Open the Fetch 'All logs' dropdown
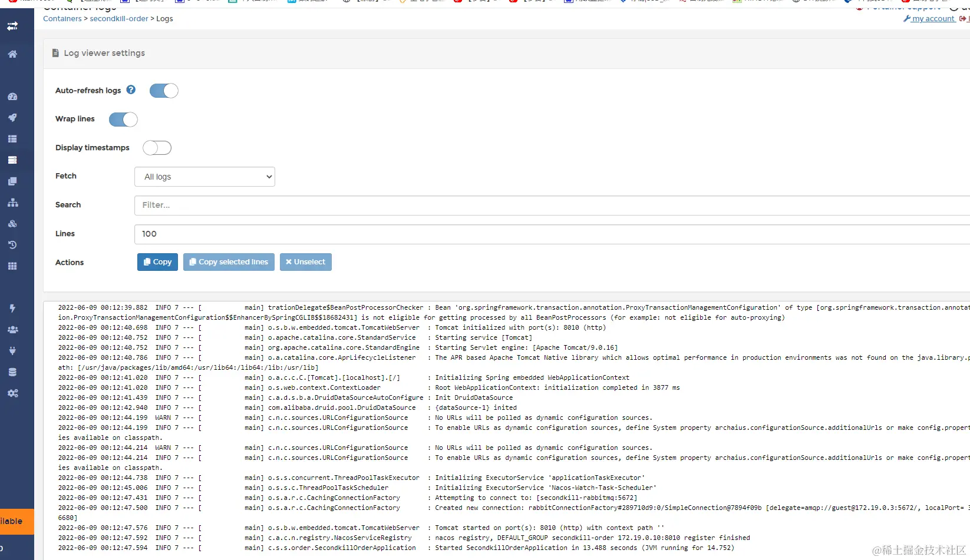Image resolution: width=970 pixels, height=560 pixels. click(x=205, y=177)
